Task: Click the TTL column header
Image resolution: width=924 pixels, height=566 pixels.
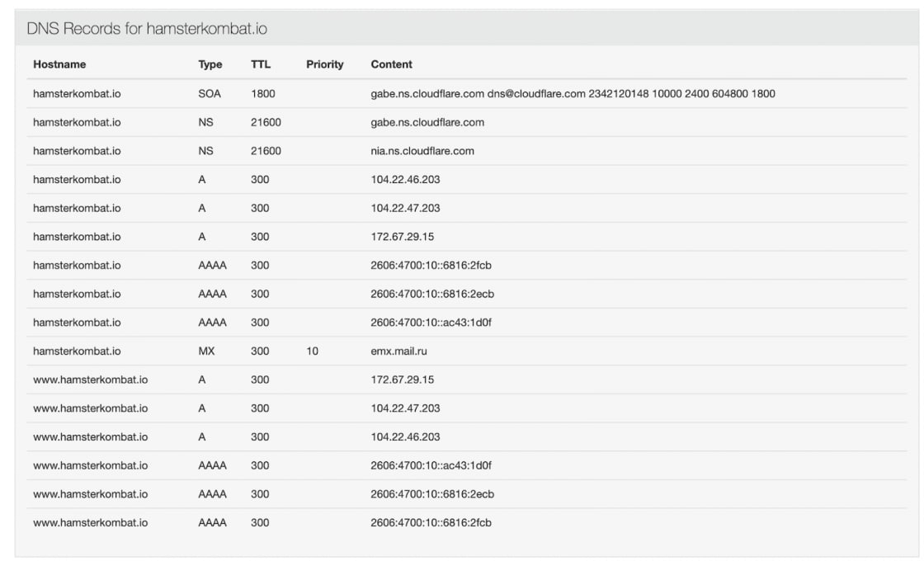Action: [261, 64]
